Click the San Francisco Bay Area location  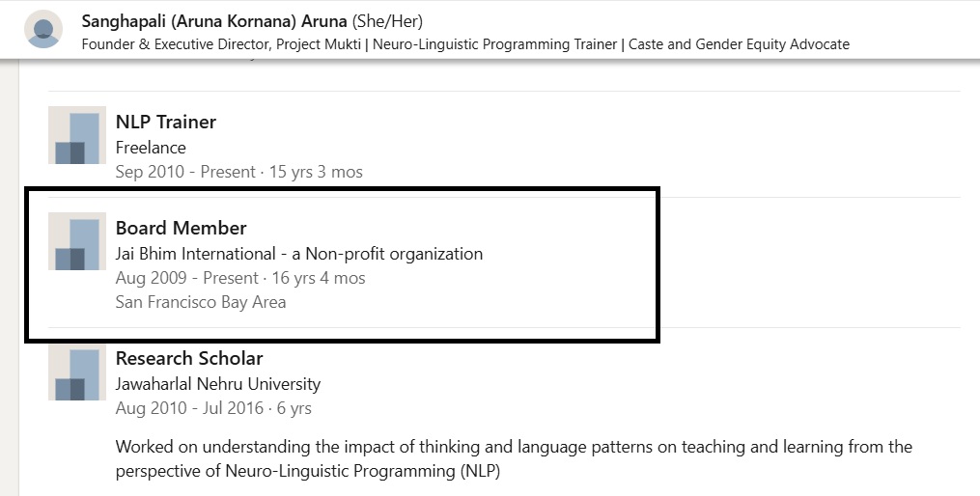[201, 302]
